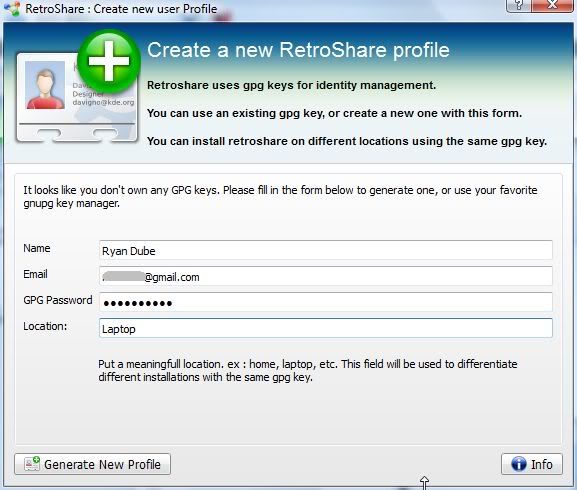577x490 pixels.
Task: Click the profile card avatar picture
Action: click(45, 85)
